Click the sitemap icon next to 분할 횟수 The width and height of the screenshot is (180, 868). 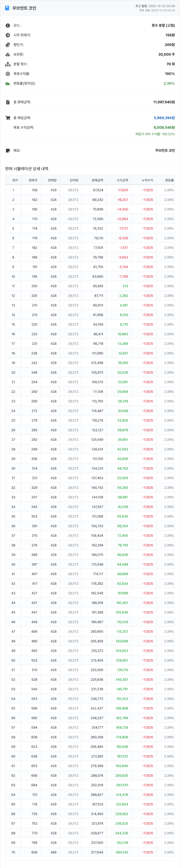(x=8, y=64)
